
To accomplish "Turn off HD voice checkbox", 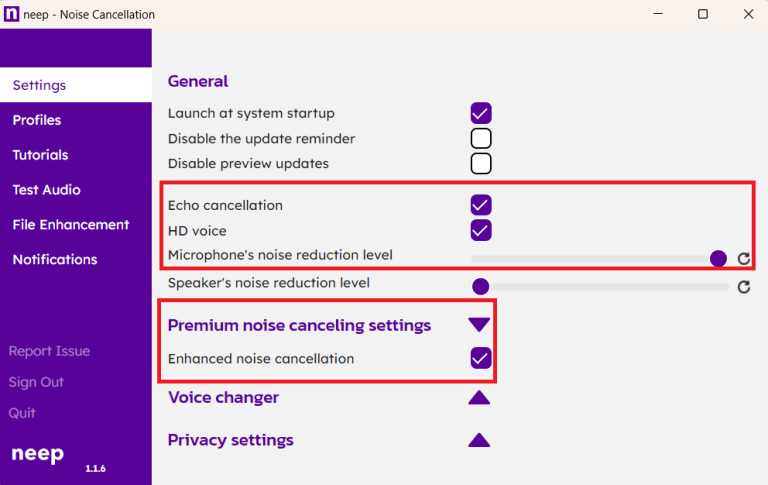I will [481, 231].
